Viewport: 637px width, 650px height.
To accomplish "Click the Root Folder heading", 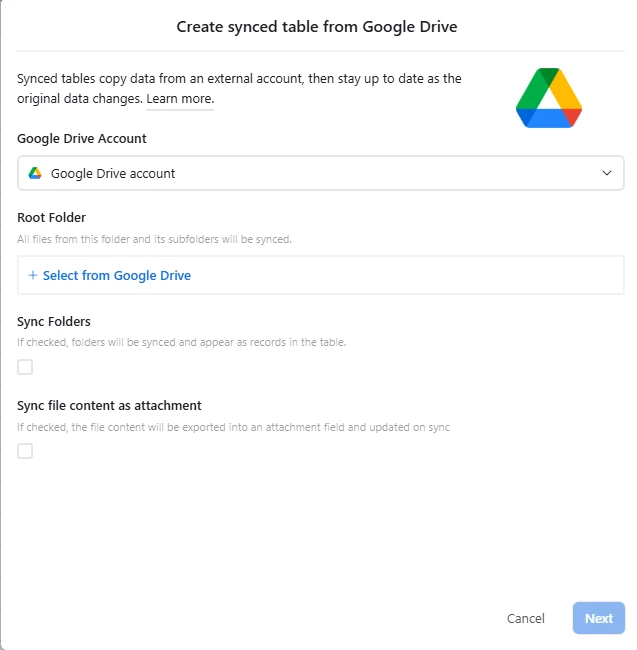I will [51, 218].
